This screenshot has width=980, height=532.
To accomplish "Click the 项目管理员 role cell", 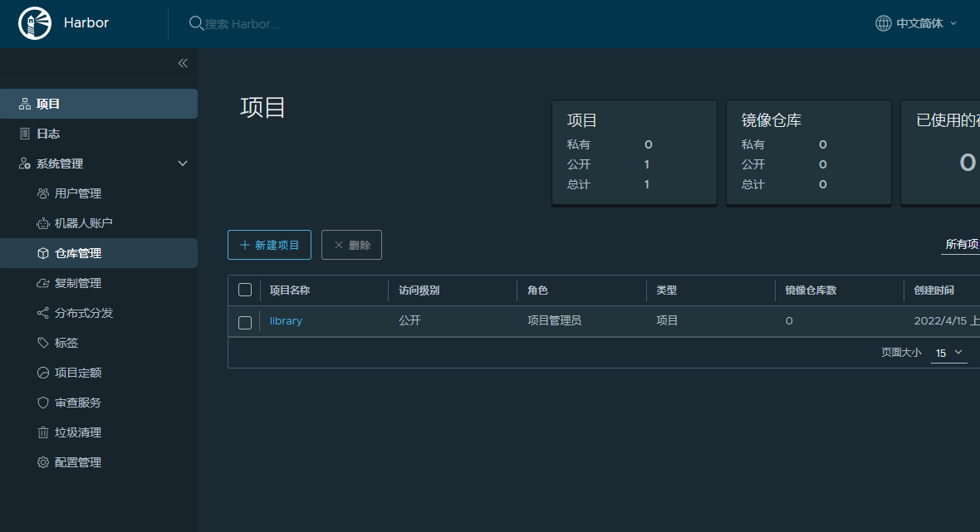I will coord(555,320).
